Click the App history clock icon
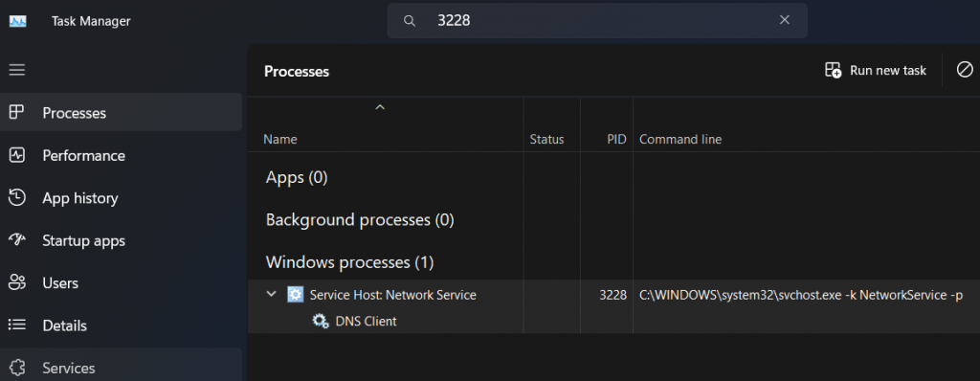Screen dimensions: 980x381 (x=17, y=198)
